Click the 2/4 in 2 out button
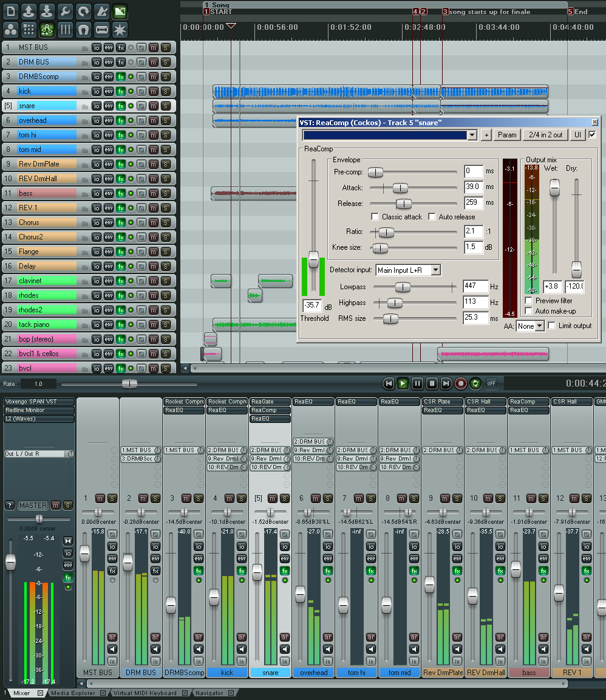 pos(546,135)
